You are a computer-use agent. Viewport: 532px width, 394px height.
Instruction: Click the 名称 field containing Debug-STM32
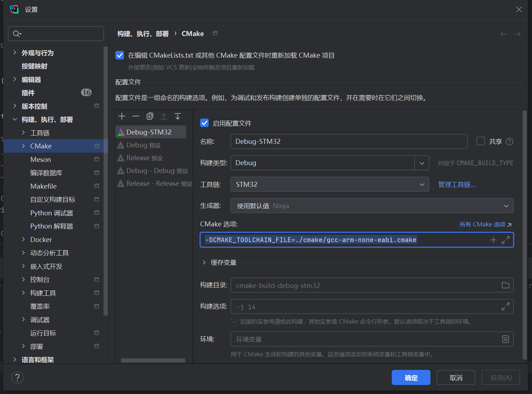click(349, 141)
